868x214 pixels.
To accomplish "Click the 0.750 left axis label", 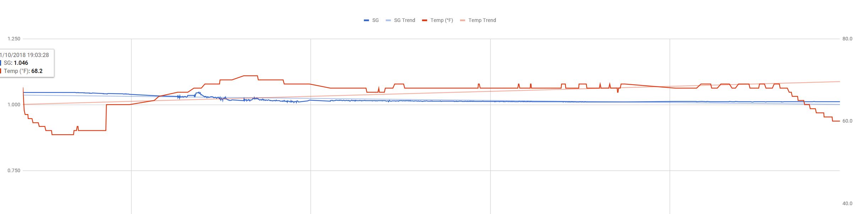I will click(14, 170).
